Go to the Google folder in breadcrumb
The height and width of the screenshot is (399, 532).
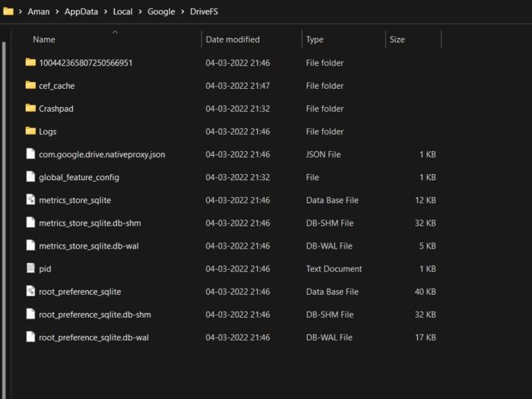pos(161,12)
